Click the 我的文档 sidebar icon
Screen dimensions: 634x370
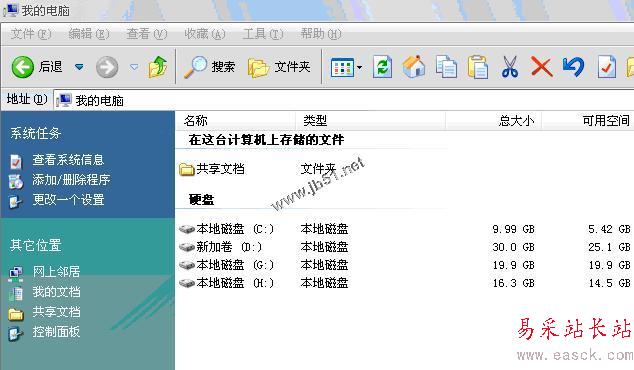point(16,294)
